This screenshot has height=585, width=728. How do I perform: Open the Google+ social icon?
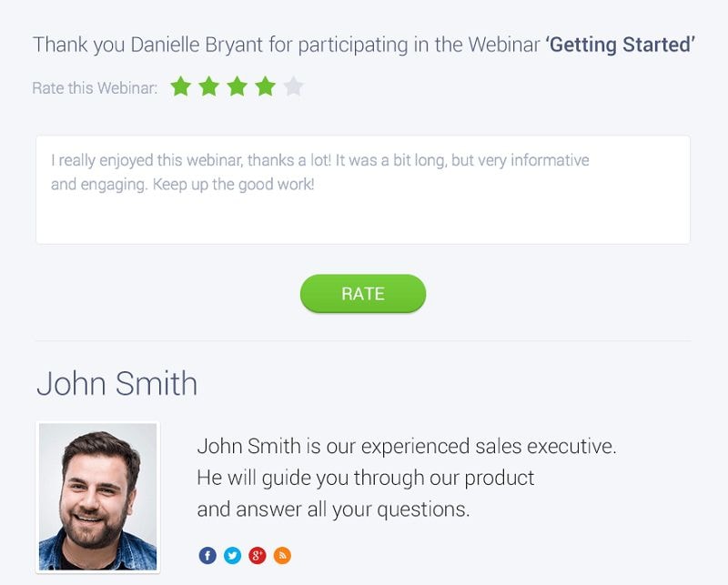(x=258, y=555)
